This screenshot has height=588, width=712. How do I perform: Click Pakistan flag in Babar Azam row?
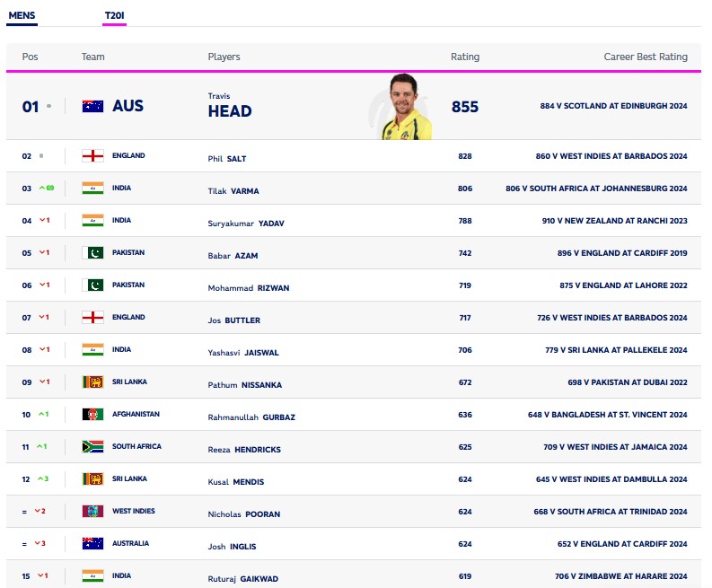point(92,253)
